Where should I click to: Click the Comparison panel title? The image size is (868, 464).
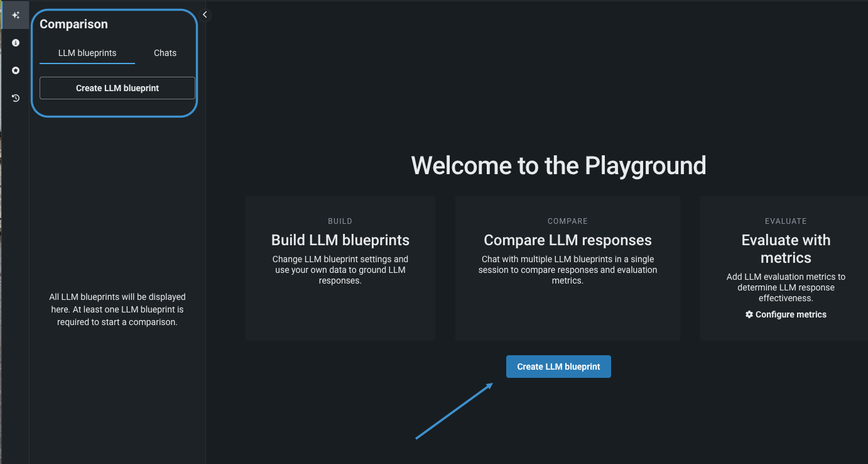click(73, 25)
